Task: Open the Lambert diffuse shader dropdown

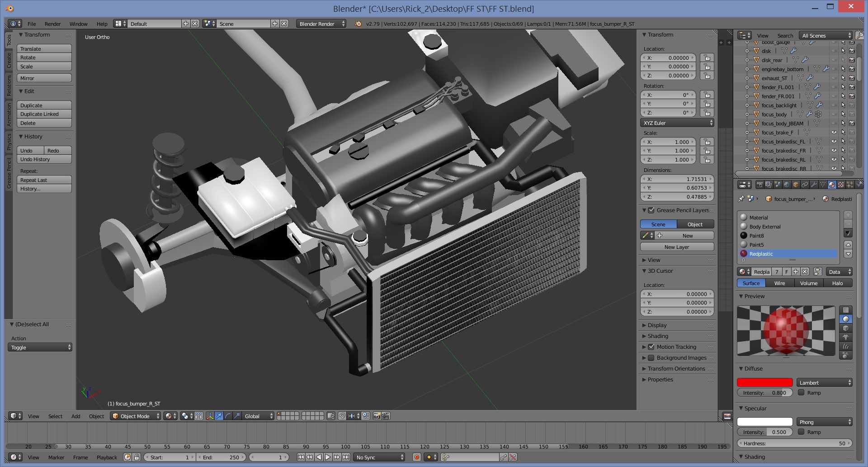Action: click(824, 382)
